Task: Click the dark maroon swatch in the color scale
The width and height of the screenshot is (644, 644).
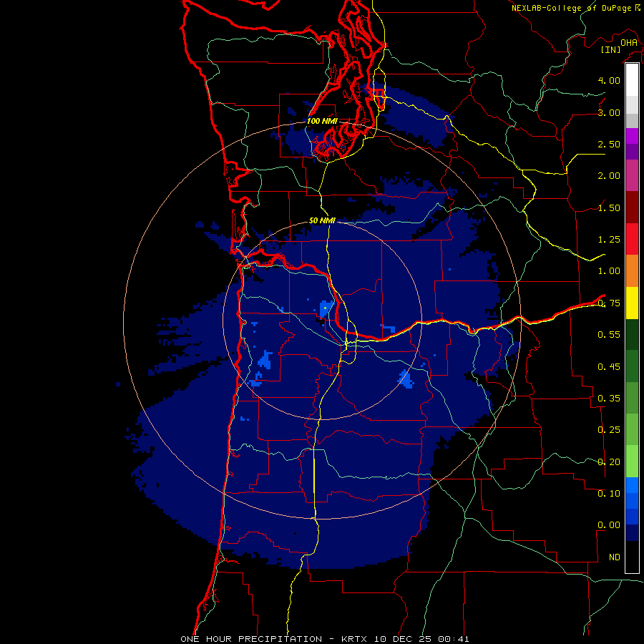Action: pyautogui.click(x=632, y=208)
